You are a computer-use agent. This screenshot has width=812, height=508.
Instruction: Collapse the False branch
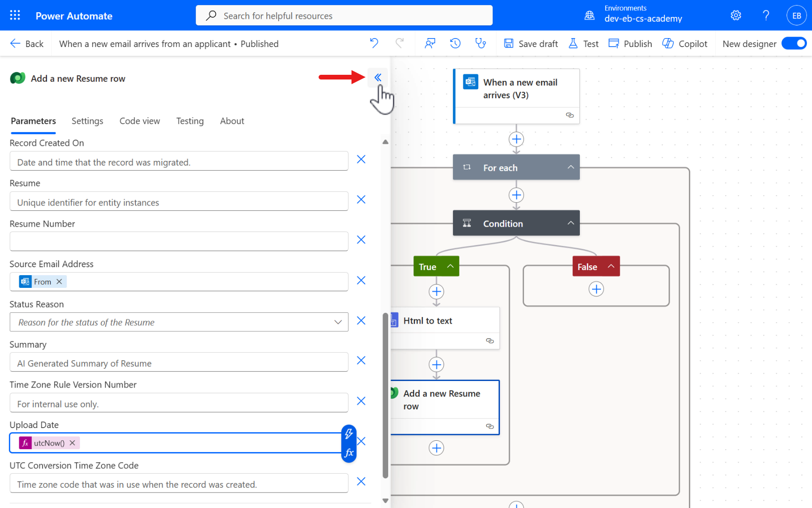click(611, 266)
